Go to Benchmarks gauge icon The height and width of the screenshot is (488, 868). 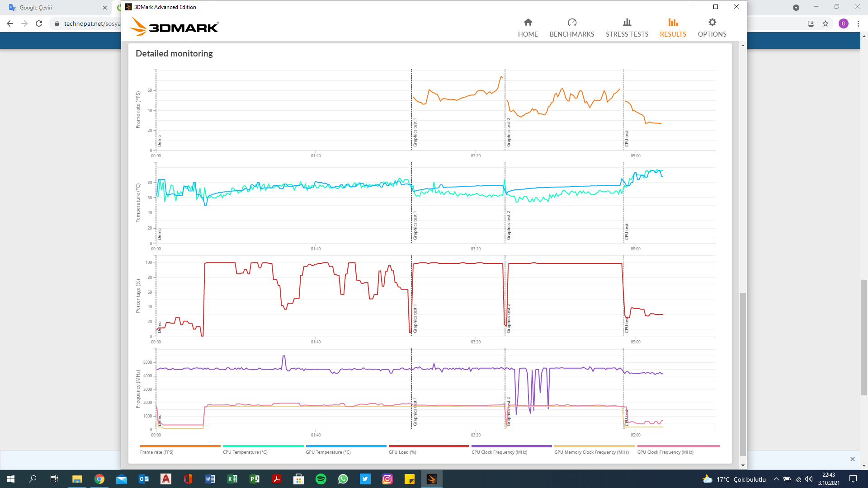point(572,23)
